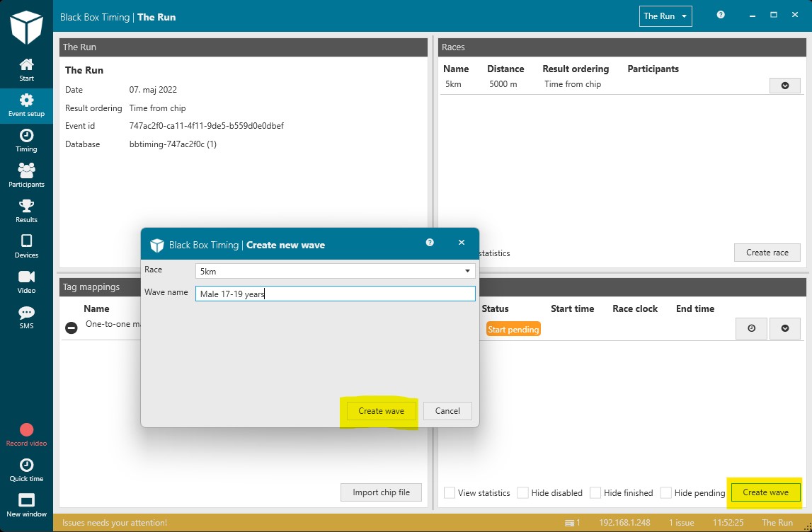Viewport: 812px width, 532px height.
Task: Click the Wave name input field
Action: click(x=335, y=294)
